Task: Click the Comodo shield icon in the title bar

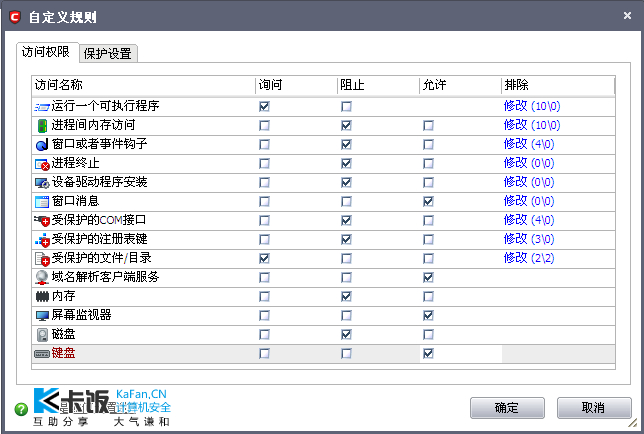Action: pyautogui.click(x=15, y=17)
